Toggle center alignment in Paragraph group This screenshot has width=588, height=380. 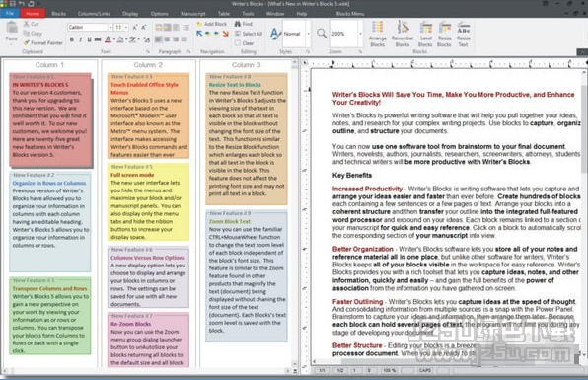(168, 39)
